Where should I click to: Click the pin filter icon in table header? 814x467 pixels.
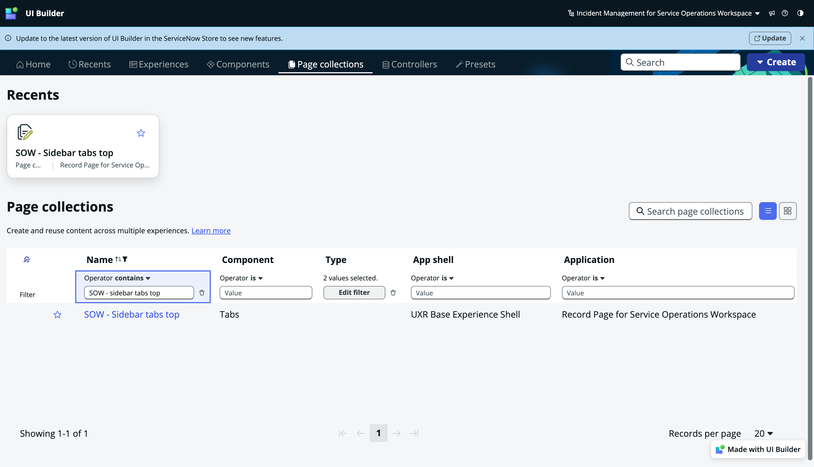click(26, 259)
